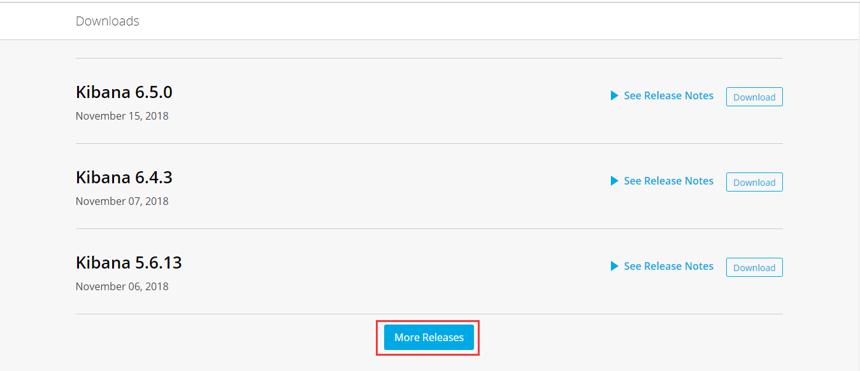Click divider between Kibana 6.5.0 and 6.4.3
This screenshot has height=371, width=860.
point(429,144)
